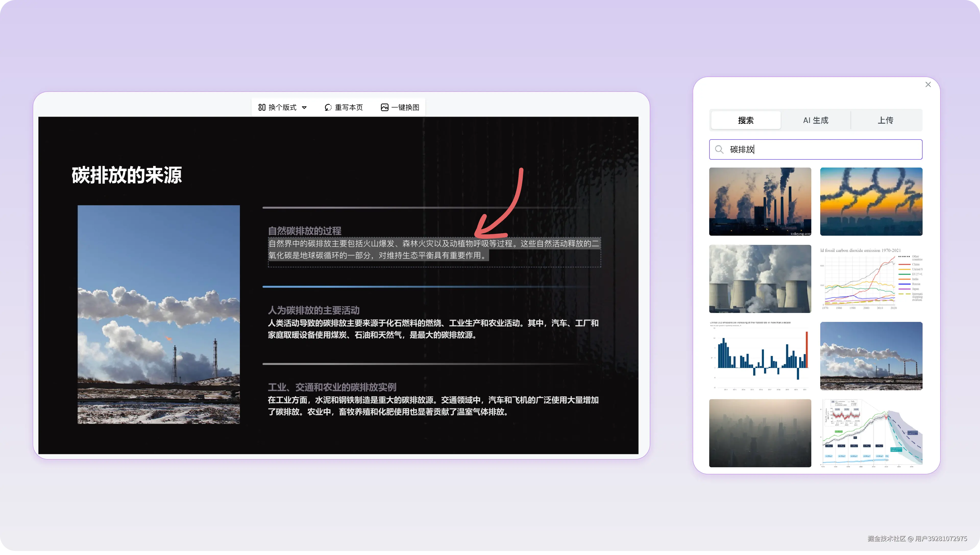Image resolution: width=980 pixels, height=555 pixels.
Task: Click the magnifier icon in search box
Action: [x=719, y=149]
